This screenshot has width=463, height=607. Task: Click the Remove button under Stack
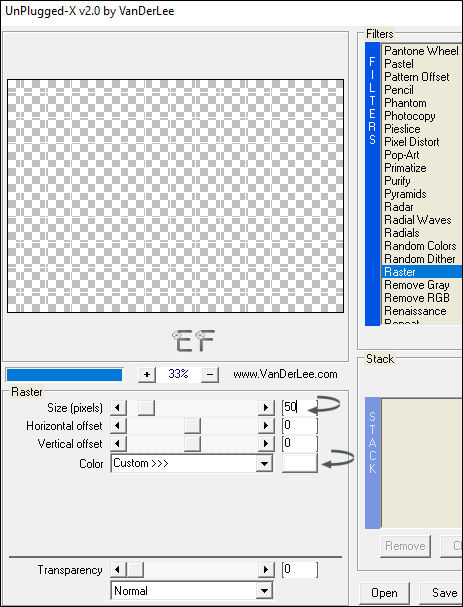pos(405,546)
